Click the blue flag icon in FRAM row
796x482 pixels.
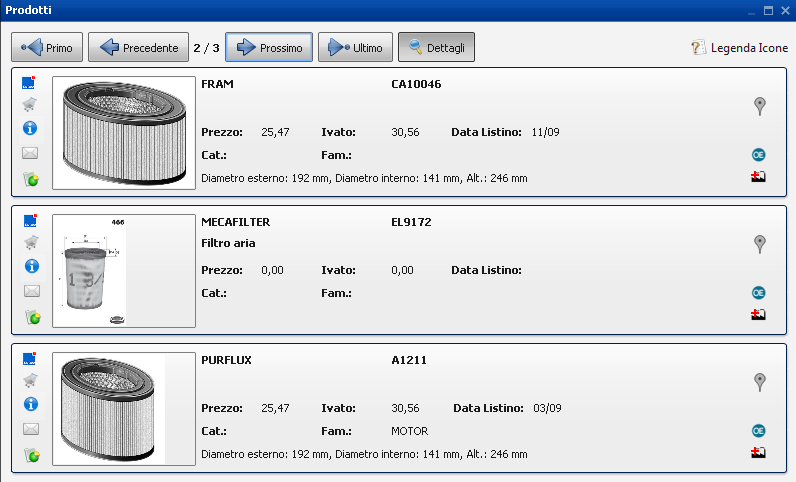pyautogui.click(x=29, y=82)
